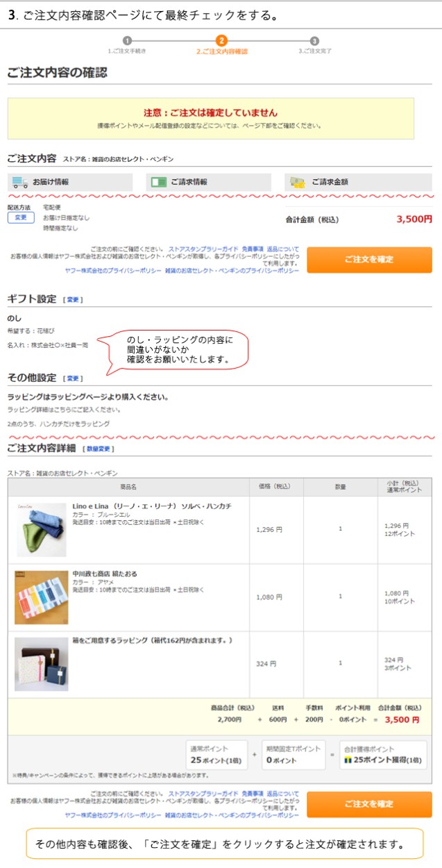Click step 2 order confirmation circle

(221, 41)
